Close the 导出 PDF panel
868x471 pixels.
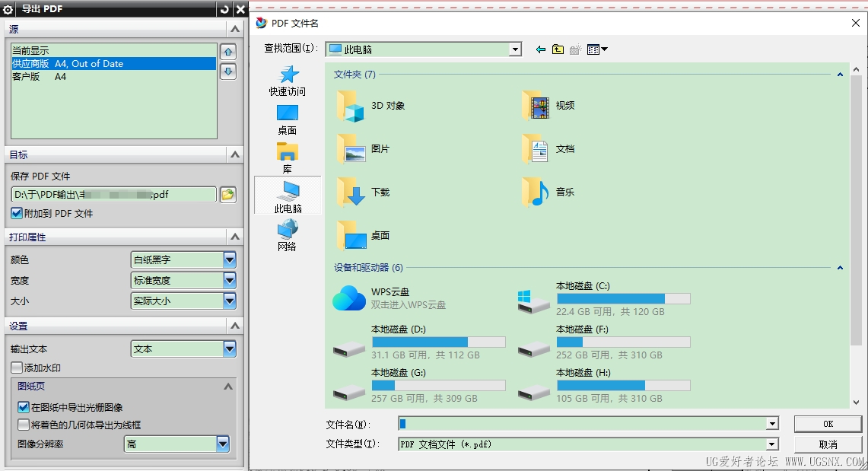[240, 9]
